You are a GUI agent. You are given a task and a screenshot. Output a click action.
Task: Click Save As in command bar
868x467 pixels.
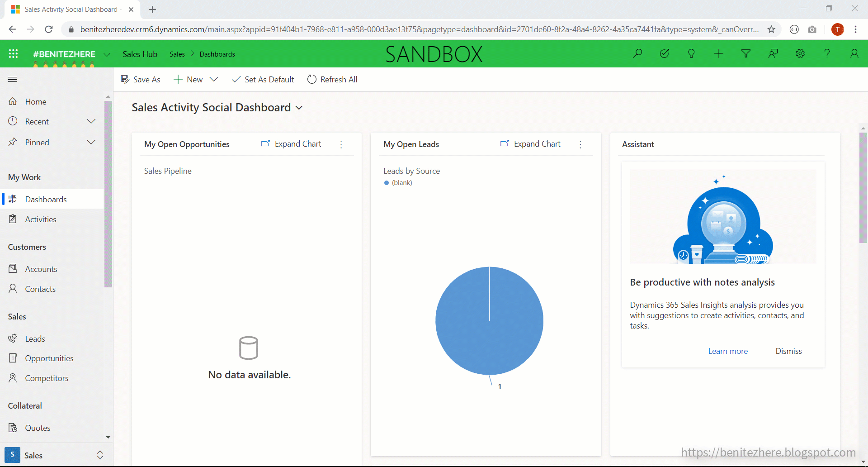(141, 80)
